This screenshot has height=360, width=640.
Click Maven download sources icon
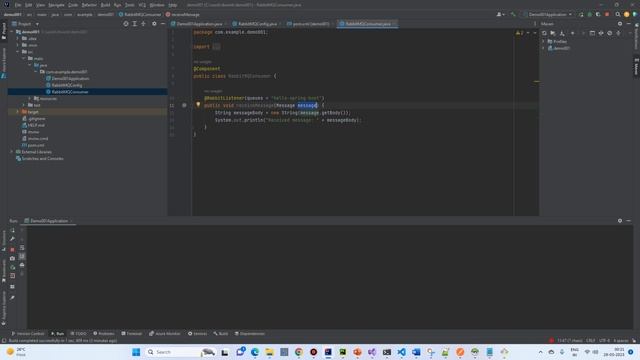click(x=562, y=33)
